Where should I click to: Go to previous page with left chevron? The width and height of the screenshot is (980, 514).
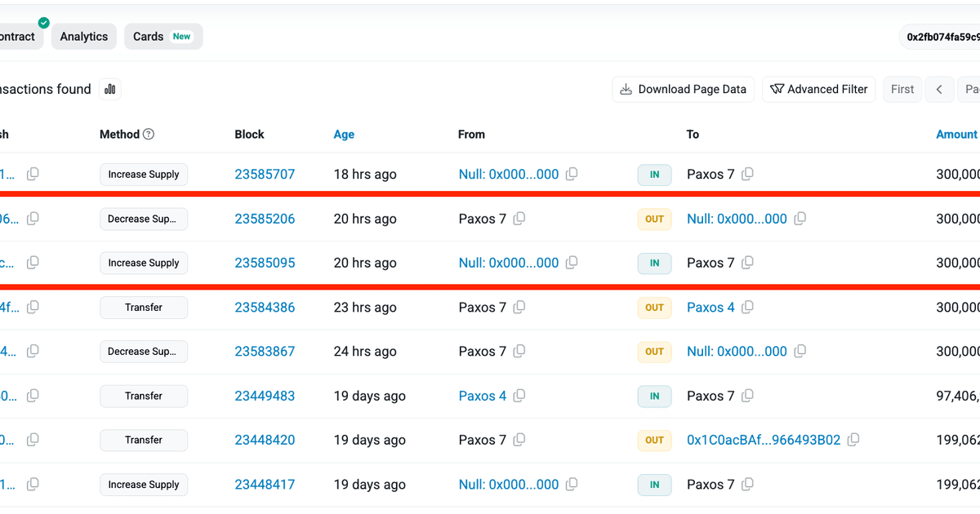[x=939, y=90]
